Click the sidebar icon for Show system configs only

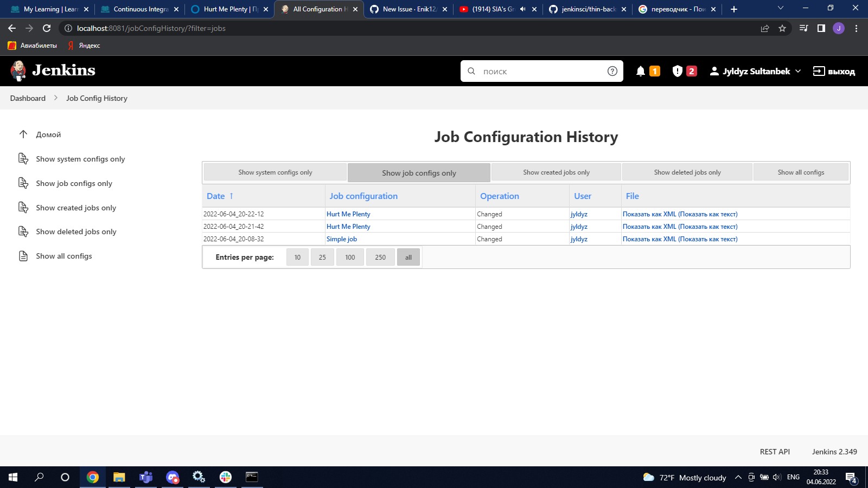pos(23,158)
